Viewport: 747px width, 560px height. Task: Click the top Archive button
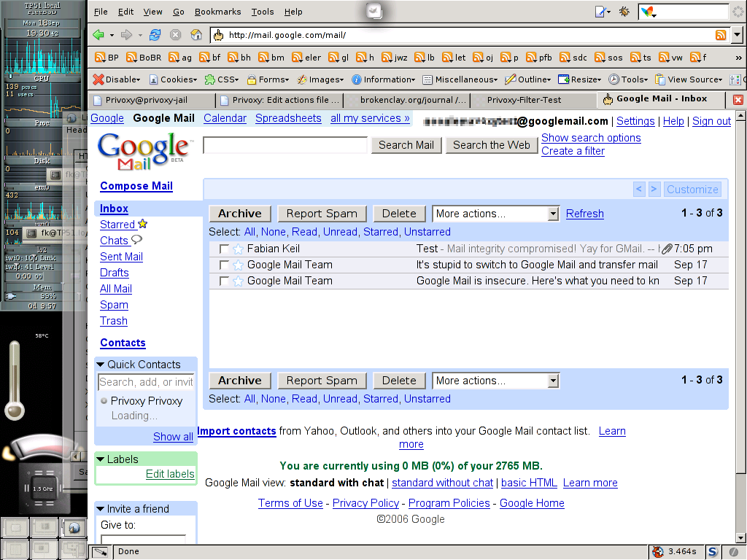239,214
